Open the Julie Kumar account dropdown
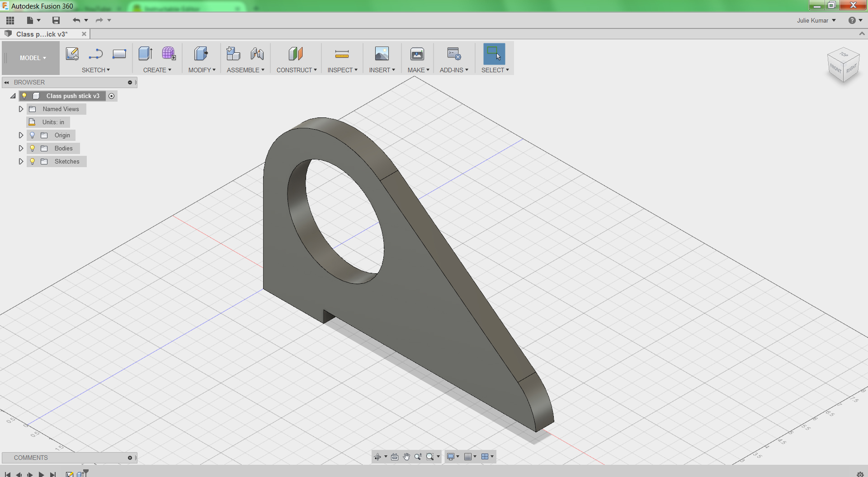This screenshot has height=477, width=868. coord(816,20)
